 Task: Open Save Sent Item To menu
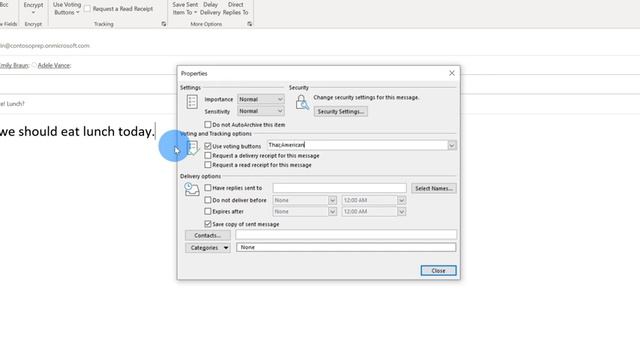pyautogui.click(x=185, y=8)
